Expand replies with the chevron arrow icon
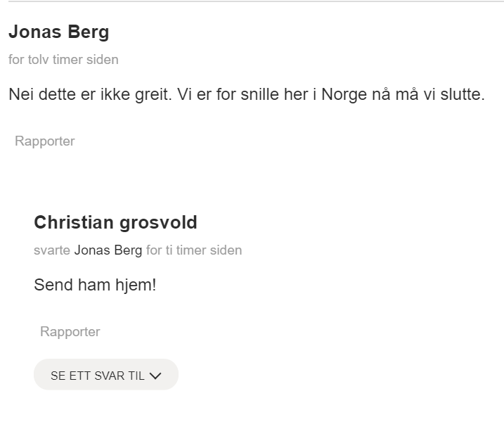The image size is (504, 422). tap(155, 376)
